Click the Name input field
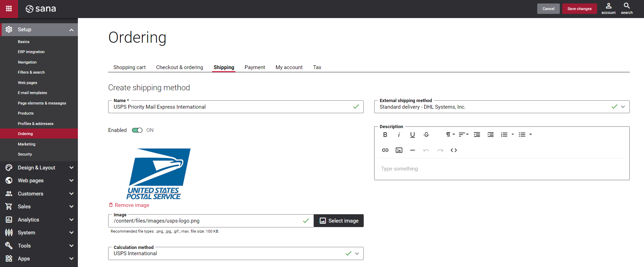Viewport: 644px width, 267px height. [236, 107]
